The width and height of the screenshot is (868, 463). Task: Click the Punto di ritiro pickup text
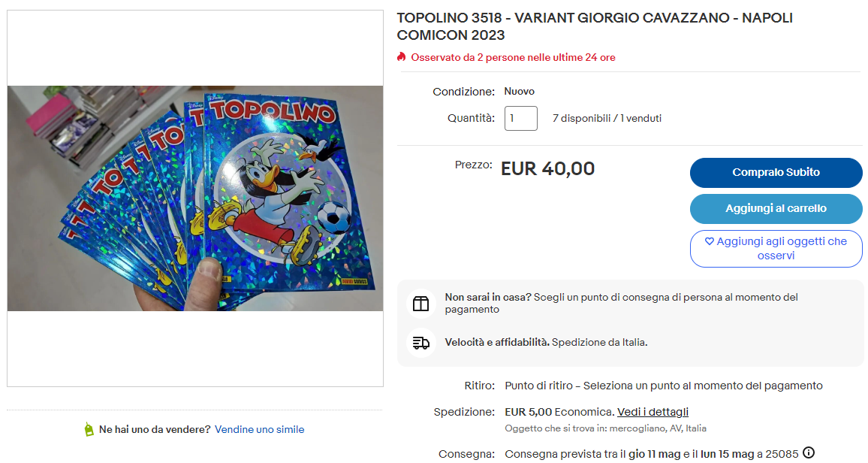tap(663, 386)
